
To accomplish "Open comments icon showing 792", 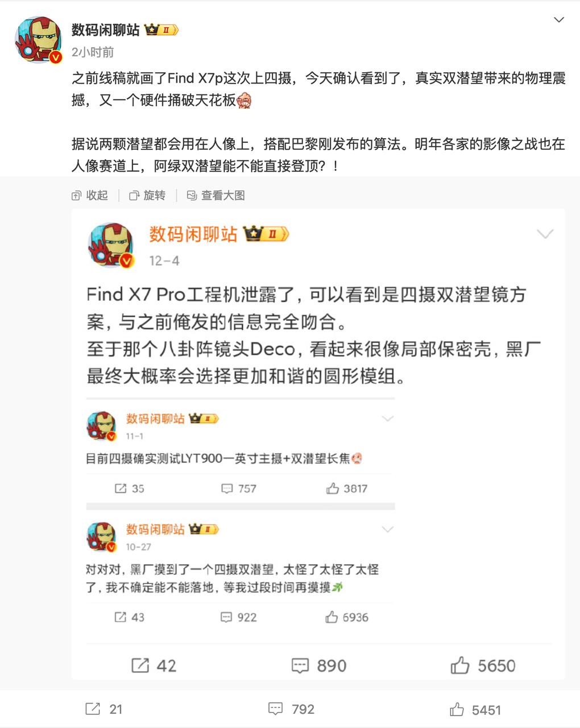I will point(275,709).
